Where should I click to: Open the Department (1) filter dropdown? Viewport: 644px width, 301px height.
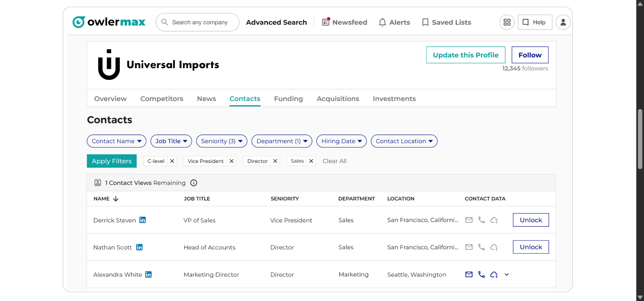point(282,141)
